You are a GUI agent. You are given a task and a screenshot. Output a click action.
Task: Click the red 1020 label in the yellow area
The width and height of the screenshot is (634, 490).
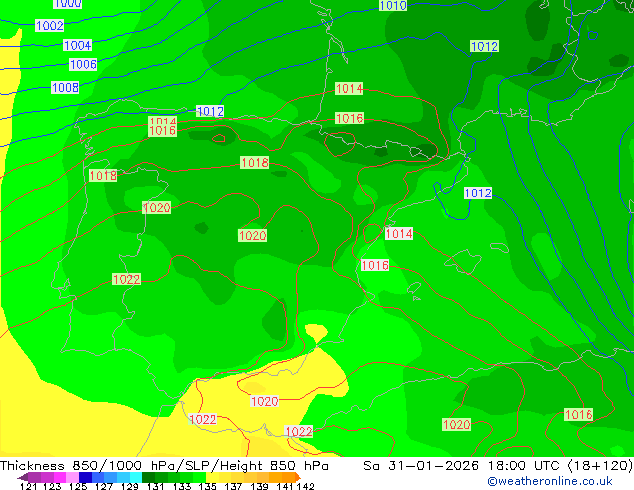264,401
